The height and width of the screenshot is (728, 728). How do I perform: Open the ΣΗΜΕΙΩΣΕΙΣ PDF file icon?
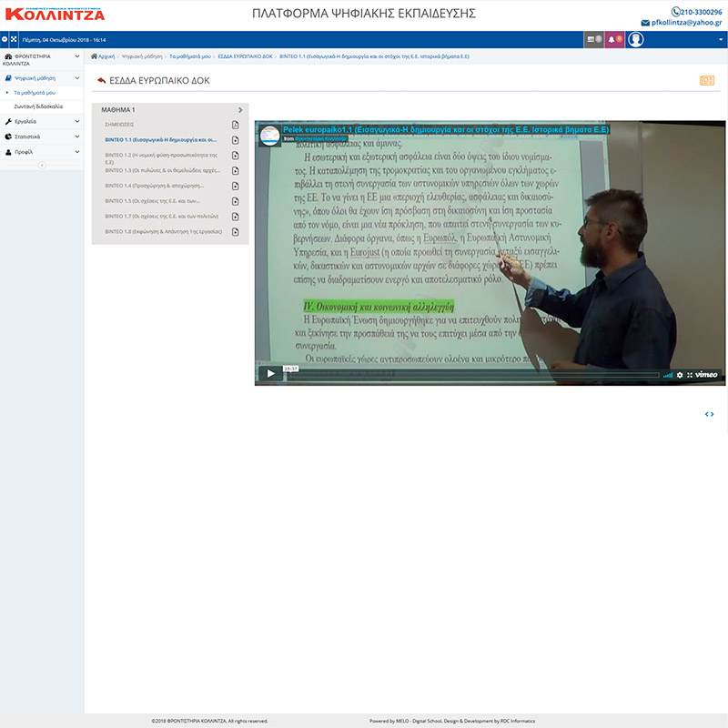[235, 125]
